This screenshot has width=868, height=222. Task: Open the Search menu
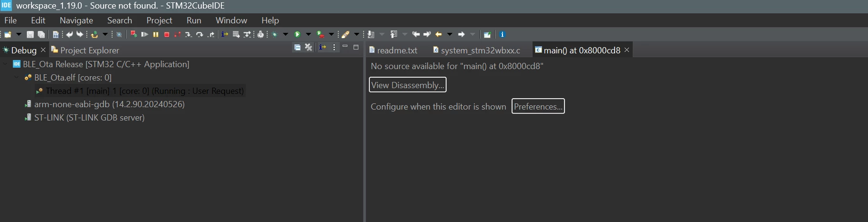[x=120, y=20]
